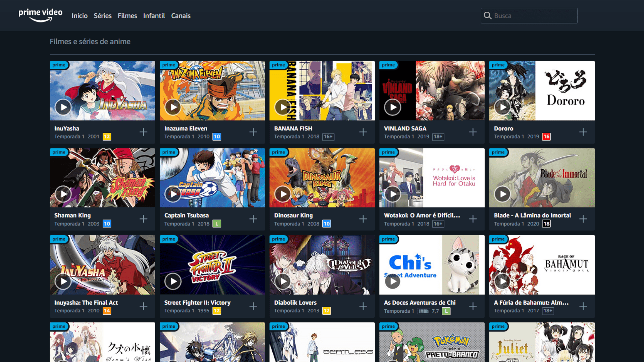Open the Pokémon Preto e Branco thumbnail

(x=432, y=342)
